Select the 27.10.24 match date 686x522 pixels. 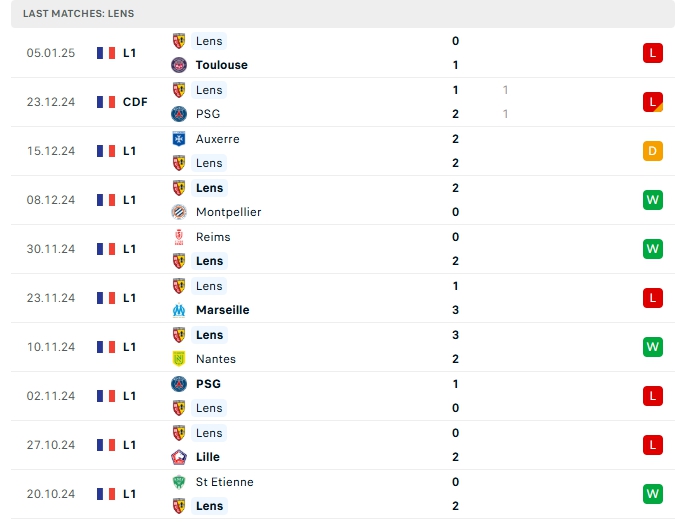(x=51, y=445)
